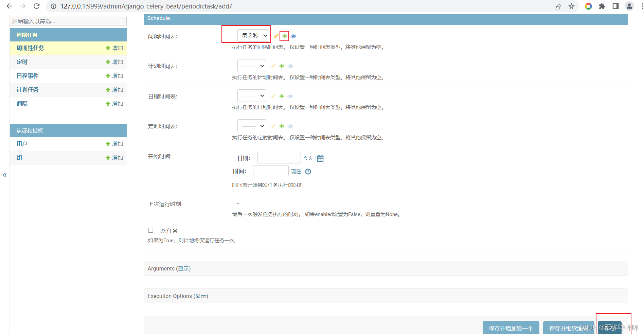
Task: Toggle the 一次任务 checkbox
Action: pyautogui.click(x=150, y=230)
